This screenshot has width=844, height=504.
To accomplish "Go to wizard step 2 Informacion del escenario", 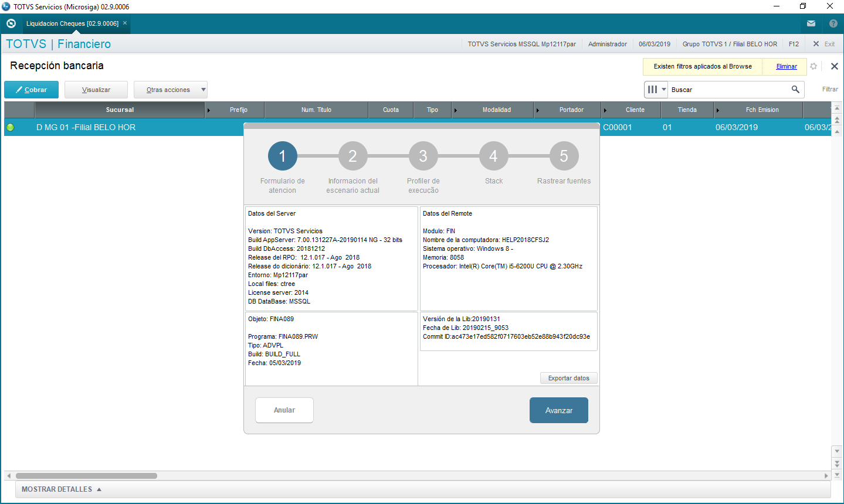I will click(x=353, y=156).
